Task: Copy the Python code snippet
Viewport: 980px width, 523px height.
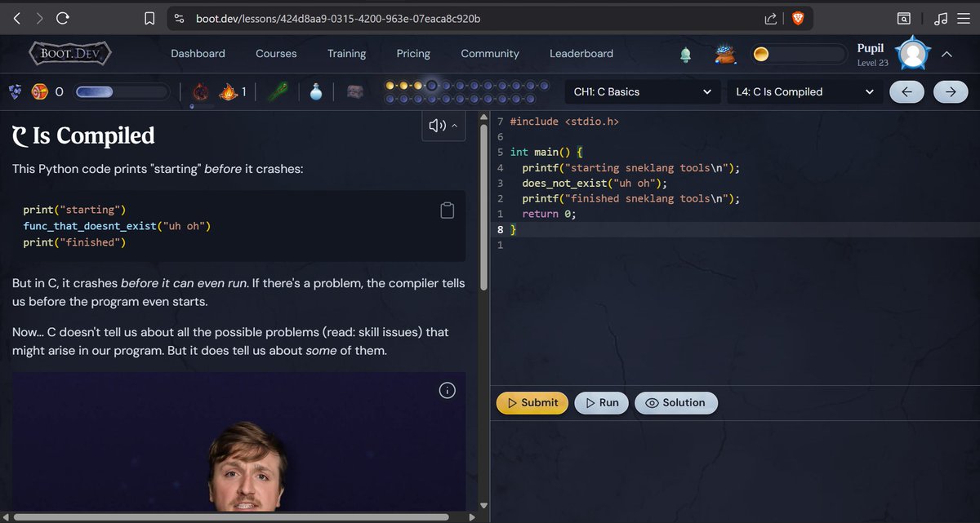Action: (447, 210)
